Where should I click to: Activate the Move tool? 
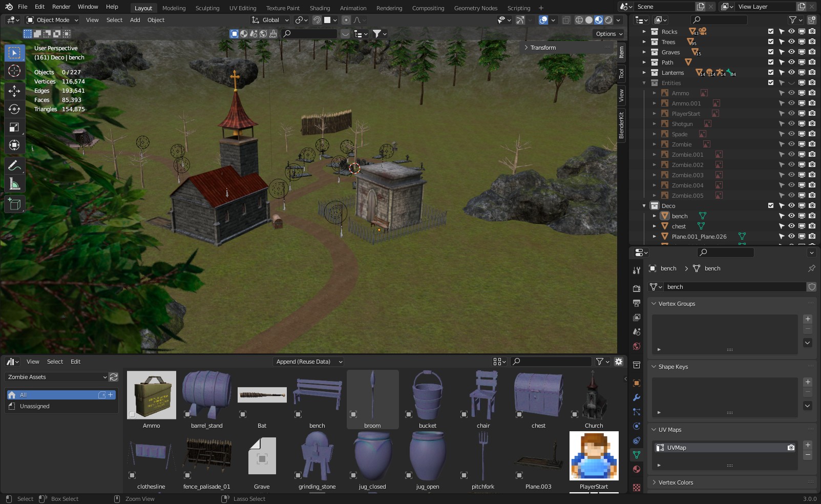[14, 91]
